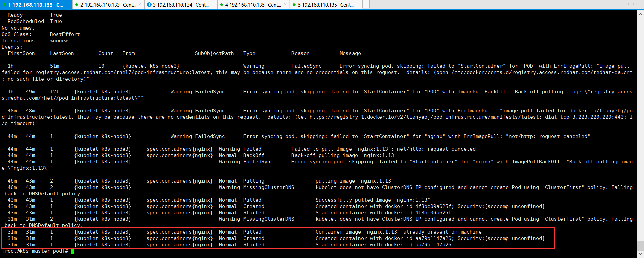Click the "Message" column header
Image resolution: width=644 pixels, height=258 pixels.
coord(350,53)
